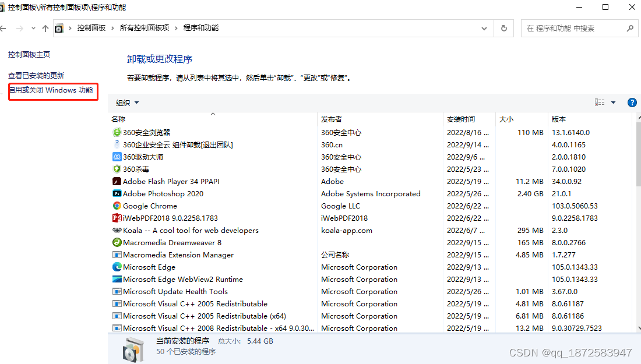Select the Adobe Photoshop 2020 entry icon

click(117, 193)
